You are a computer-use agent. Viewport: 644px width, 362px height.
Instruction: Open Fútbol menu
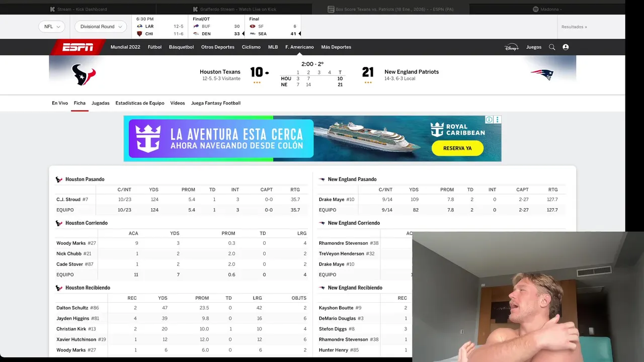[x=154, y=47]
